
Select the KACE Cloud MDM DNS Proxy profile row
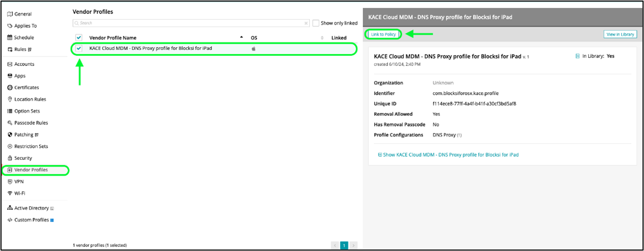pos(214,48)
